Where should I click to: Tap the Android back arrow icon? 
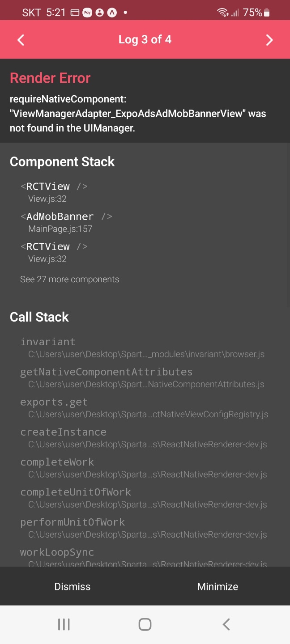click(x=226, y=624)
